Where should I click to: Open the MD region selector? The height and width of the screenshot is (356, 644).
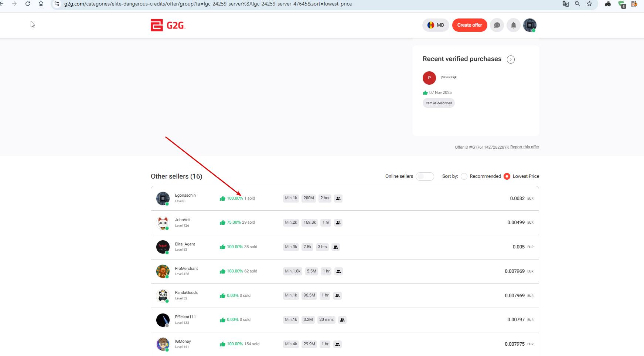[436, 25]
